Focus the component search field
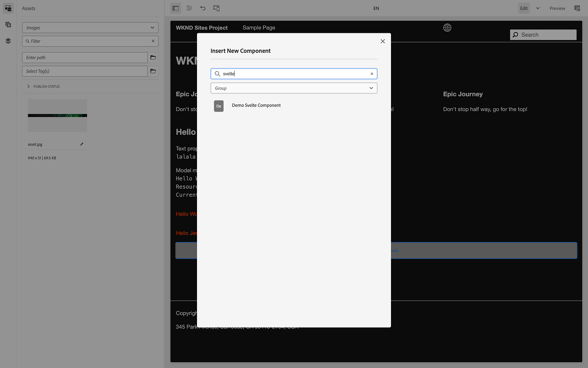Image resolution: width=588 pixels, height=368 pixels. (x=294, y=74)
